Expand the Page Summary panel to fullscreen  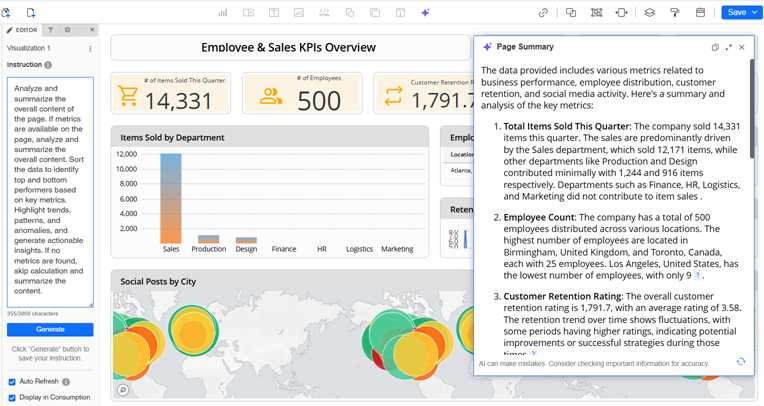[x=728, y=47]
